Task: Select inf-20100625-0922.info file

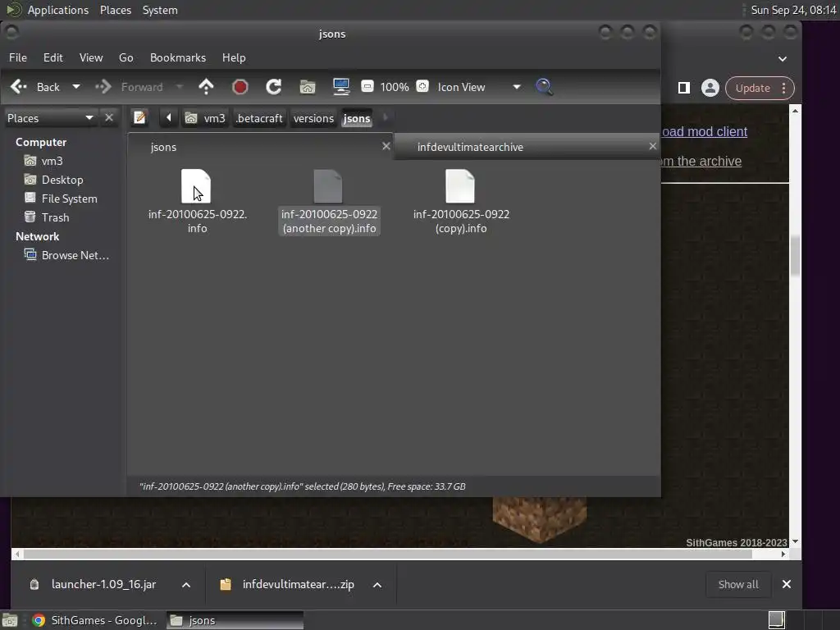Action: click(x=197, y=202)
